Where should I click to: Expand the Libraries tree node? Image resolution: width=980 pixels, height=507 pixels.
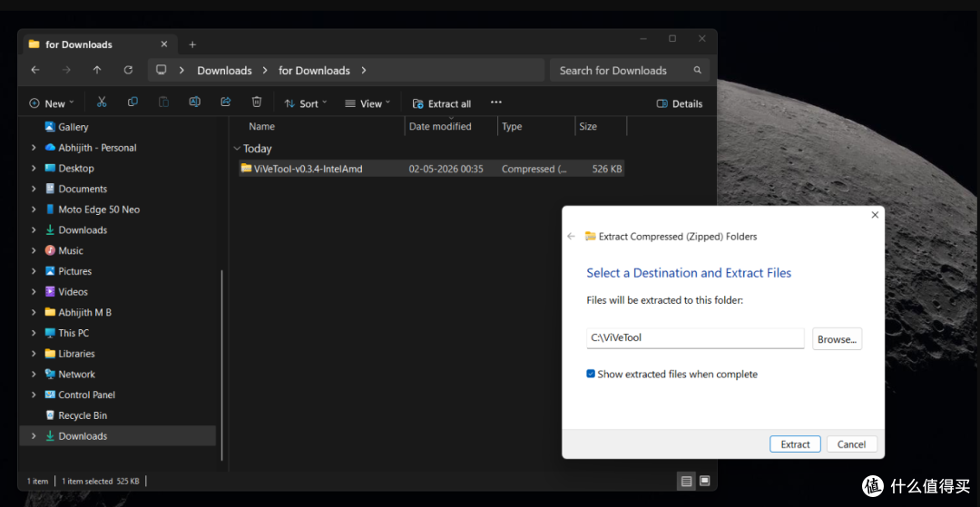coord(34,354)
